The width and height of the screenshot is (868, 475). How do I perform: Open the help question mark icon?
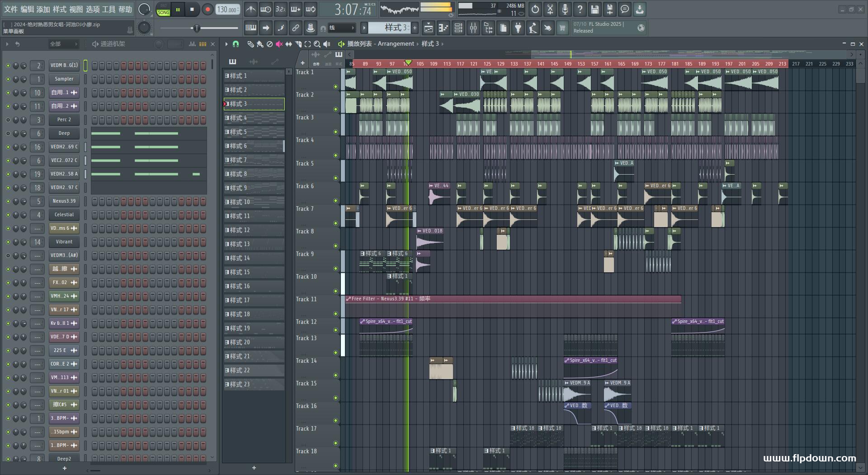pyautogui.click(x=580, y=9)
